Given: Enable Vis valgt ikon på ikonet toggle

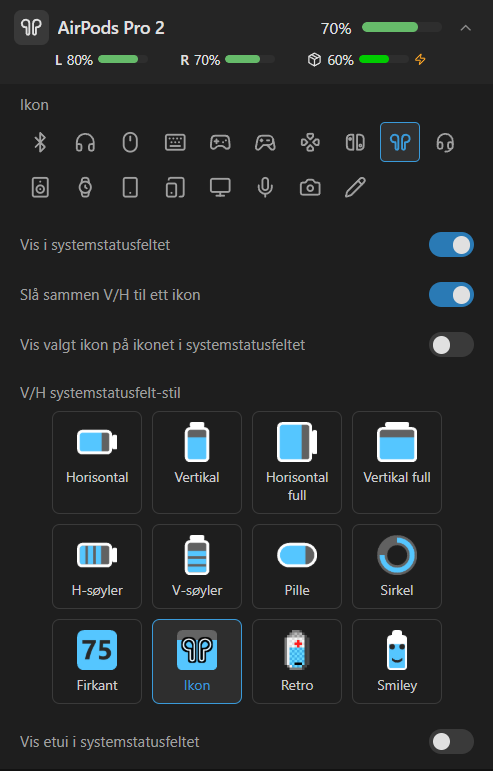Looking at the screenshot, I should point(451,345).
